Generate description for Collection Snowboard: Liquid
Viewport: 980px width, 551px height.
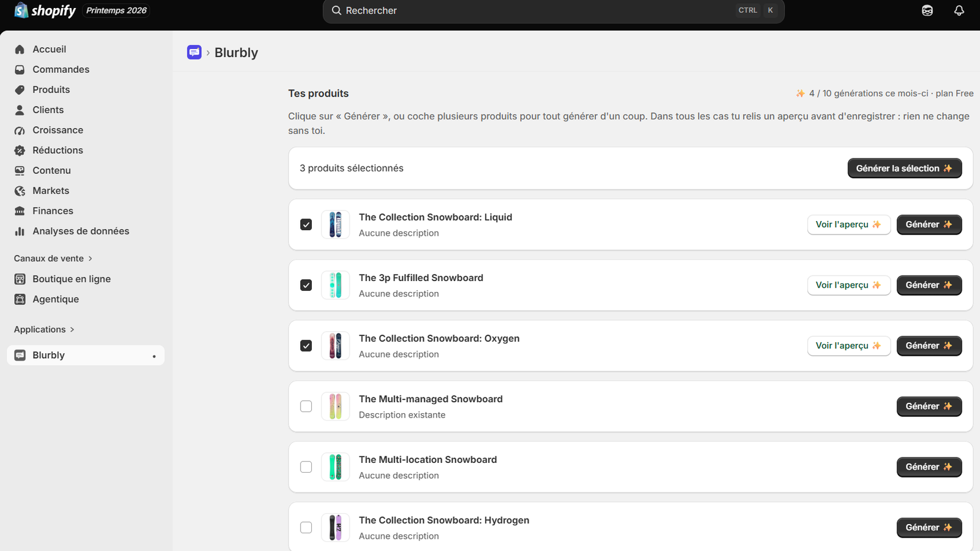pyautogui.click(x=929, y=225)
